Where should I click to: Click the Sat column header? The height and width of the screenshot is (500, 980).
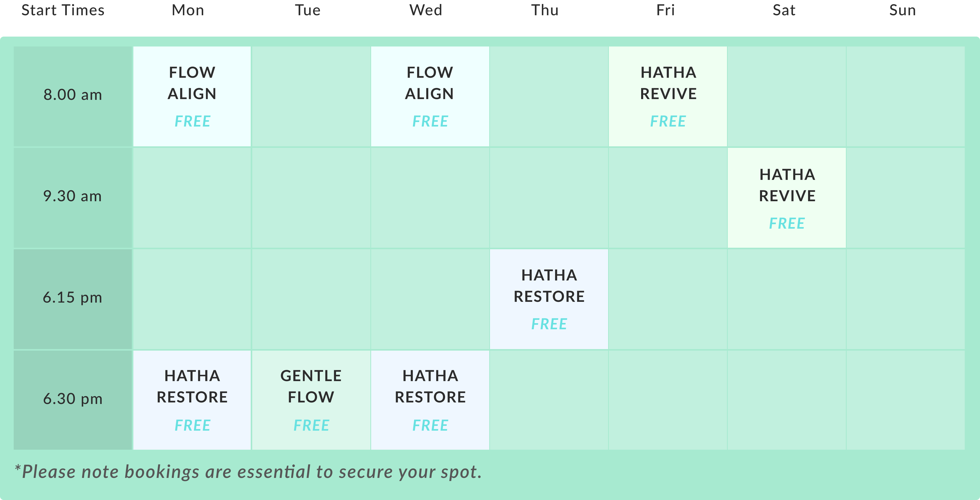pos(784,10)
